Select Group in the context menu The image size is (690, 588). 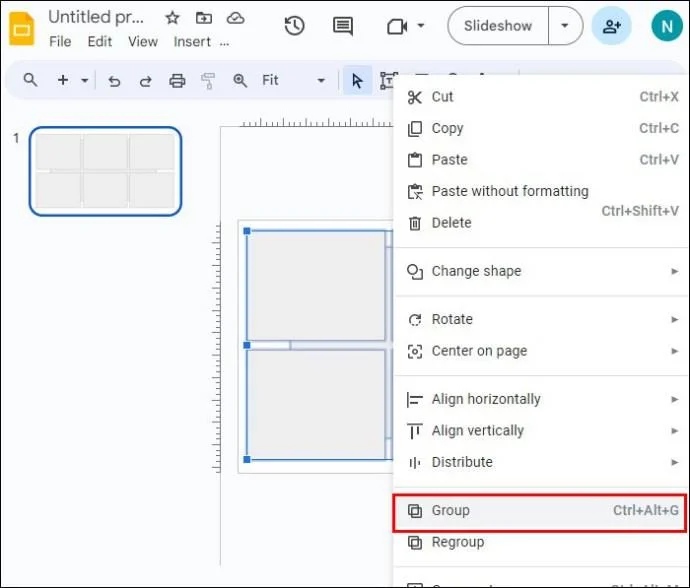(x=540, y=511)
